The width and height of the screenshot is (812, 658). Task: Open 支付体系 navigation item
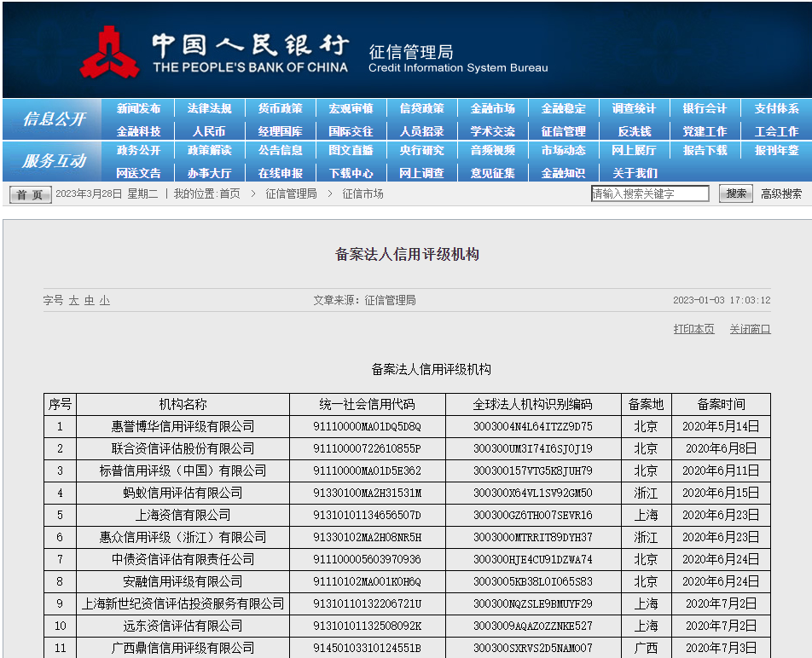(x=776, y=108)
